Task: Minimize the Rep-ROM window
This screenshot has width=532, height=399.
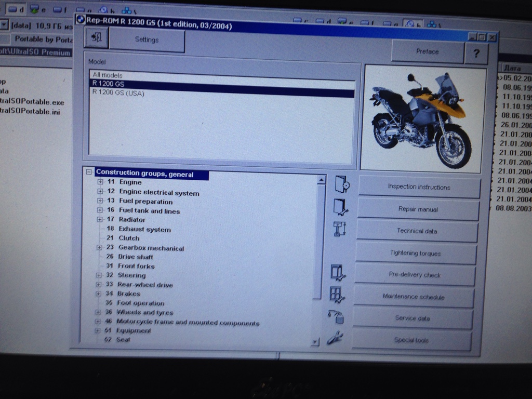Action: pos(473,36)
